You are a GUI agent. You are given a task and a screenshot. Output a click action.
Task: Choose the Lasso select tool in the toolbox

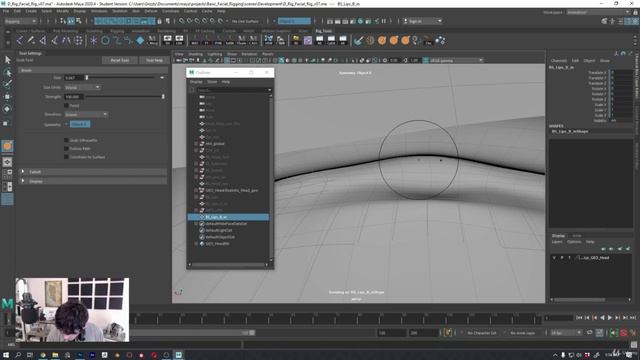[7, 73]
